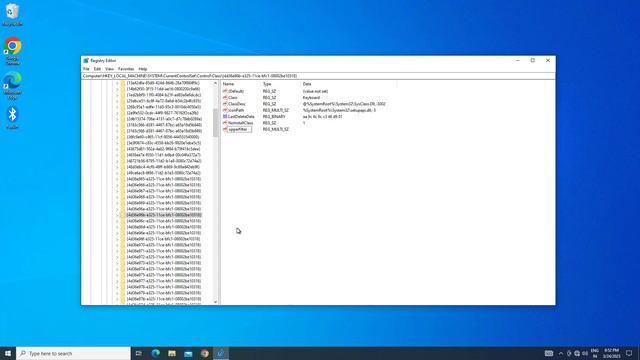Screen dimensions: 640x360
Task: Open the Windows Start menu
Action: pos(8,353)
